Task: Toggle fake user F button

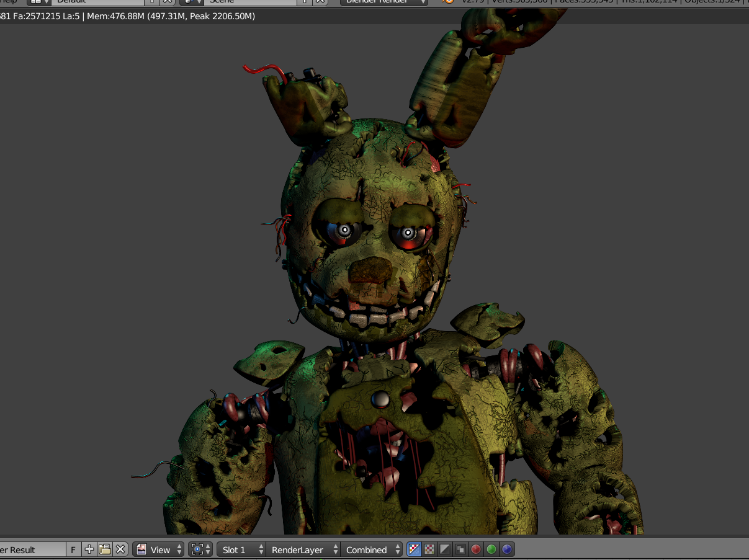Action: pyautogui.click(x=73, y=549)
